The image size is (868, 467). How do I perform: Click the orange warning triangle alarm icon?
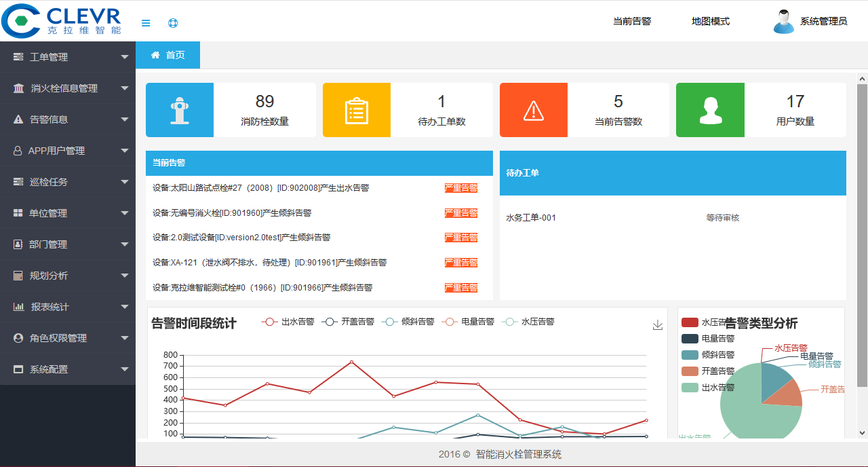[x=534, y=110]
